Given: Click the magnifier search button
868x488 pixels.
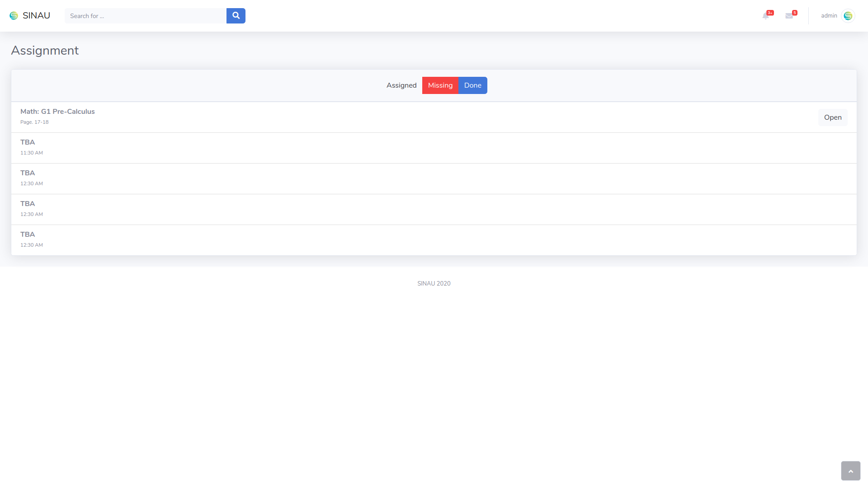Looking at the screenshot, I should click(236, 16).
